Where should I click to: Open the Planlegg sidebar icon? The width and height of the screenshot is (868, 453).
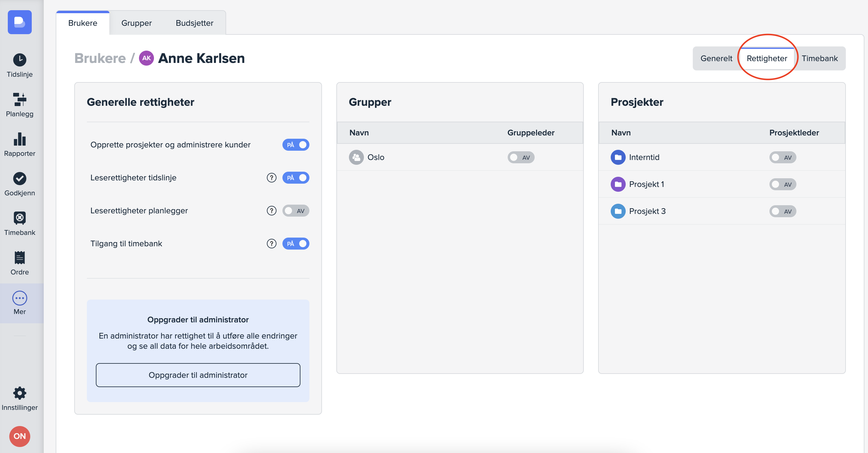click(x=19, y=100)
